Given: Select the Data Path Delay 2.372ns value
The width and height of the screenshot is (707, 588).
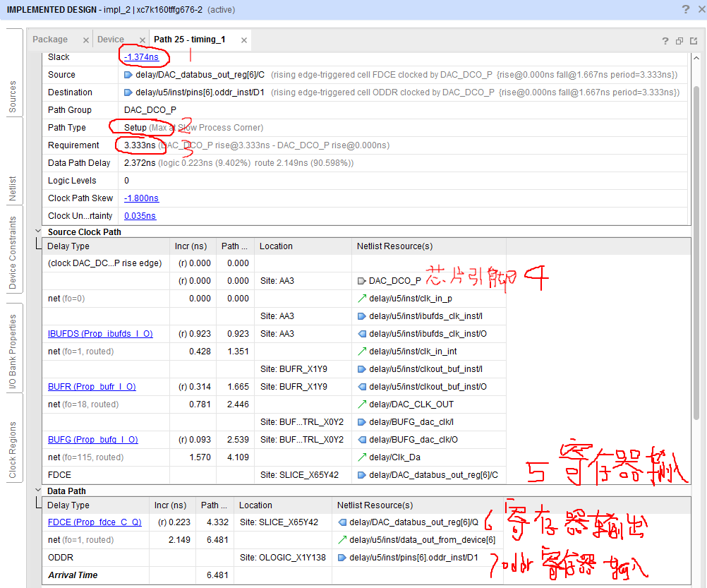Looking at the screenshot, I should click(x=140, y=163).
